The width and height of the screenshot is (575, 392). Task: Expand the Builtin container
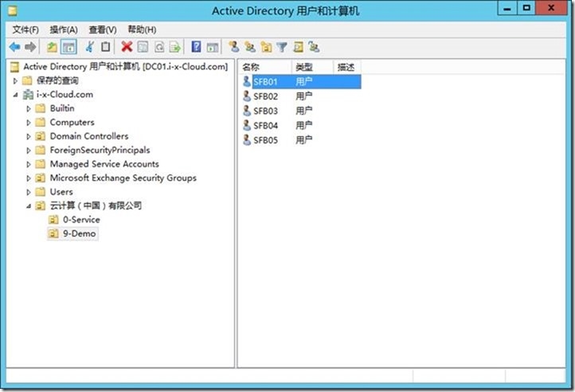[29, 108]
